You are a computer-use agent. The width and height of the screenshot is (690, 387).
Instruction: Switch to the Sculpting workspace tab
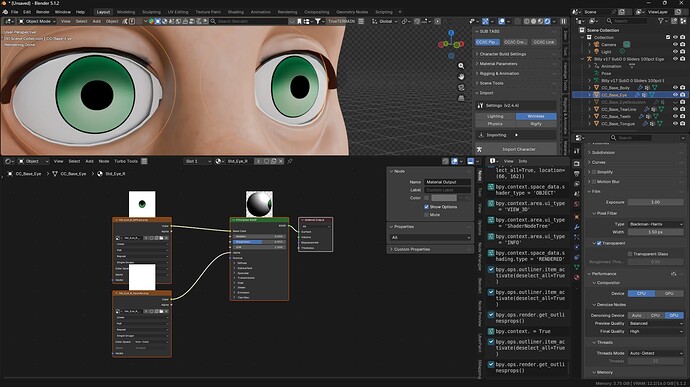coord(151,12)
